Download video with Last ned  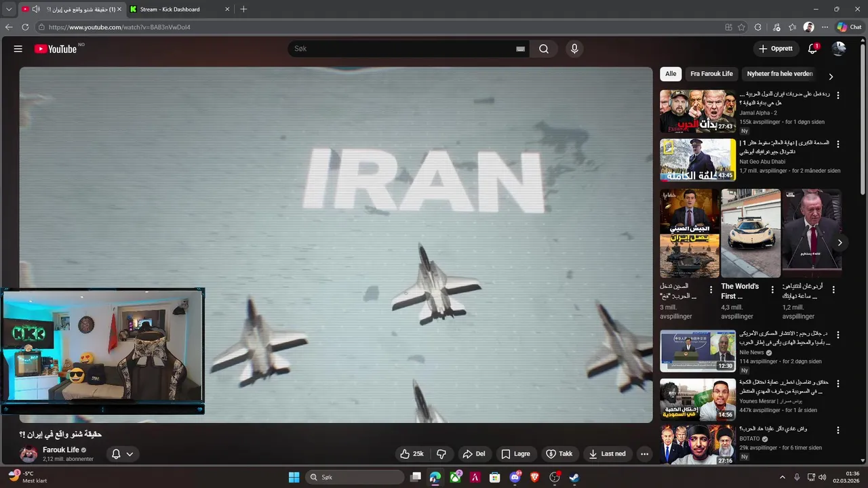[607, 454]
